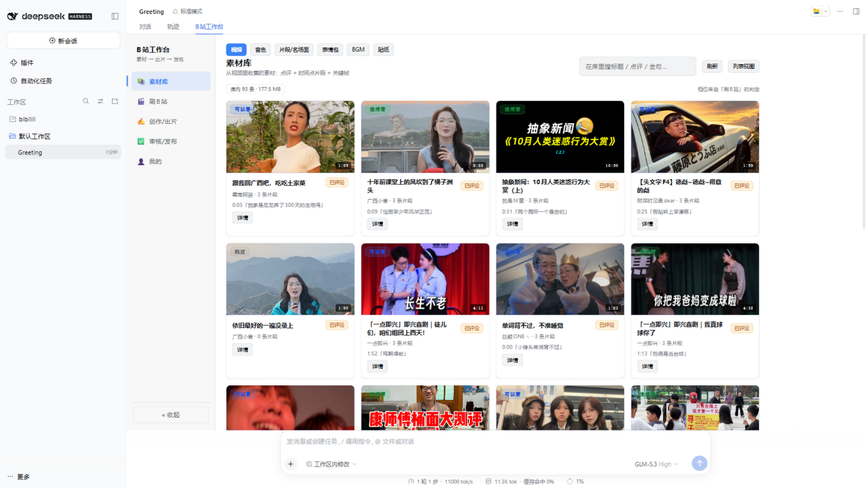This screenshot has height=488, width=868.
Task: Switch to the 对话 tab
Action: tap(145, 27)
